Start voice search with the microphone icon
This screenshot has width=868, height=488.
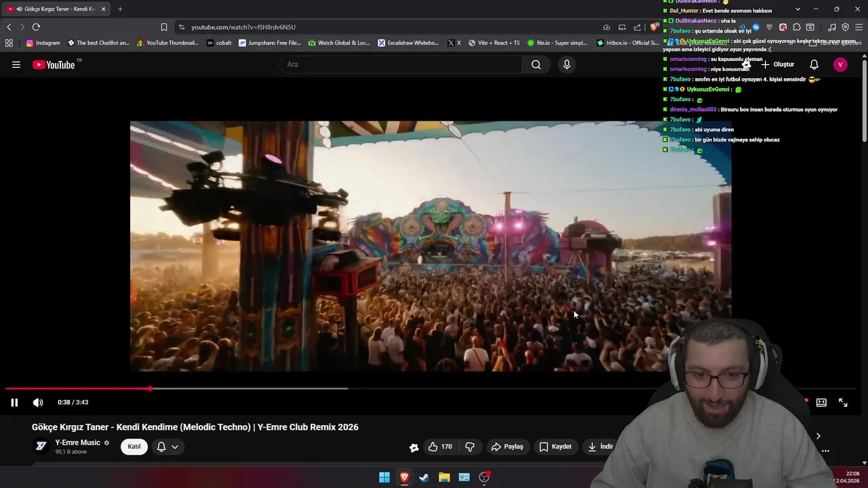click(567, 64)
